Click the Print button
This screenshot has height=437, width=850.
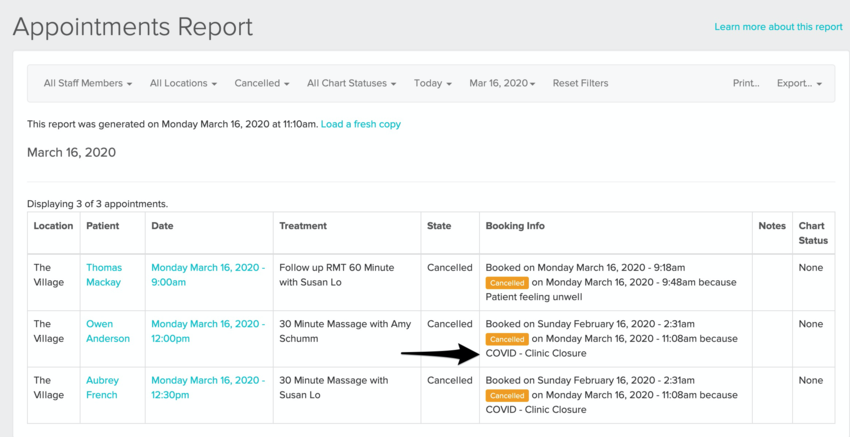[x=746, y=84]
